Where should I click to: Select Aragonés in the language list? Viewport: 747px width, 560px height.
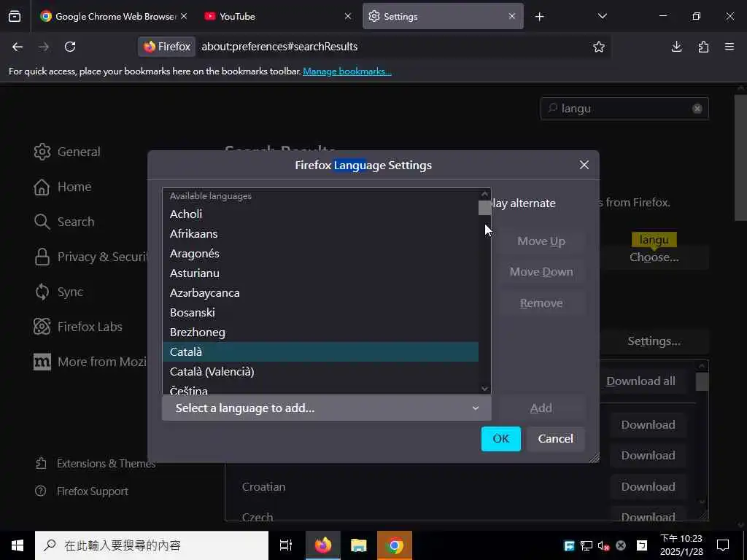pos(320,253)
